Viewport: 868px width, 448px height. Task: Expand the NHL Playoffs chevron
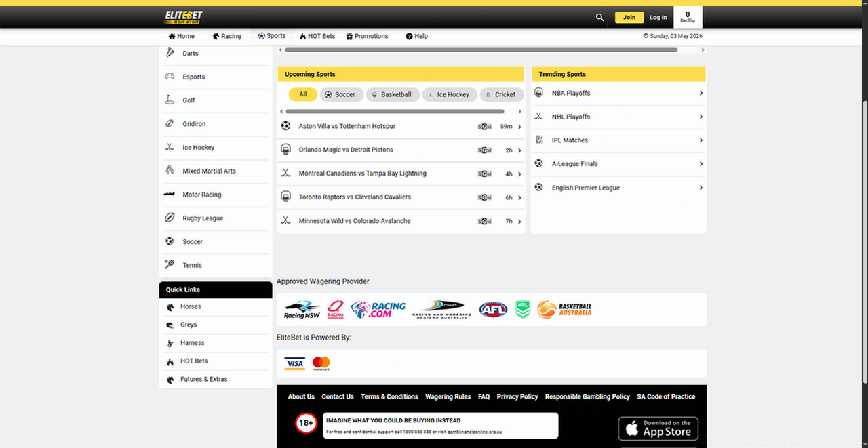(x=701, y=117)
